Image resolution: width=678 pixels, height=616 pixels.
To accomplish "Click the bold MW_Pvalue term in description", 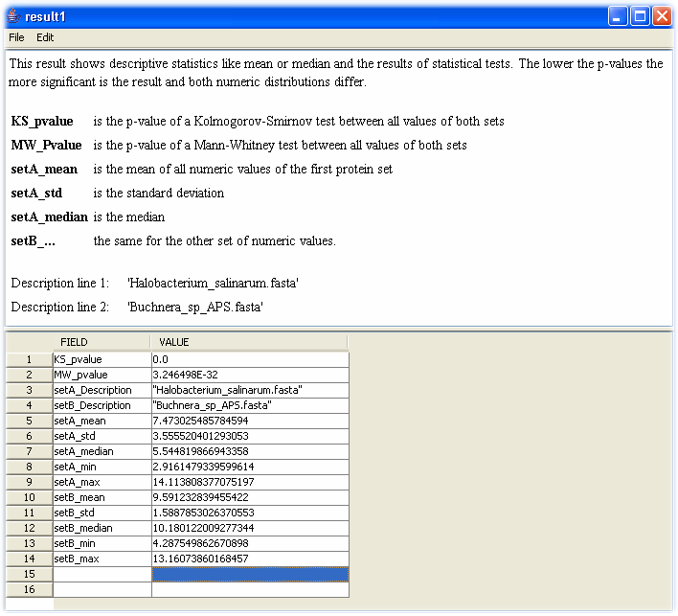I will tap(46, 146).
